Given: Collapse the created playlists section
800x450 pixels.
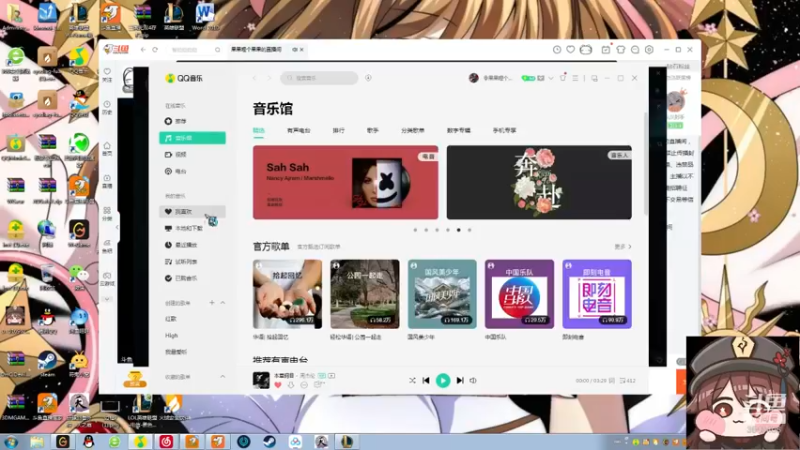Looking at the screenshot, I should [223, 303].
